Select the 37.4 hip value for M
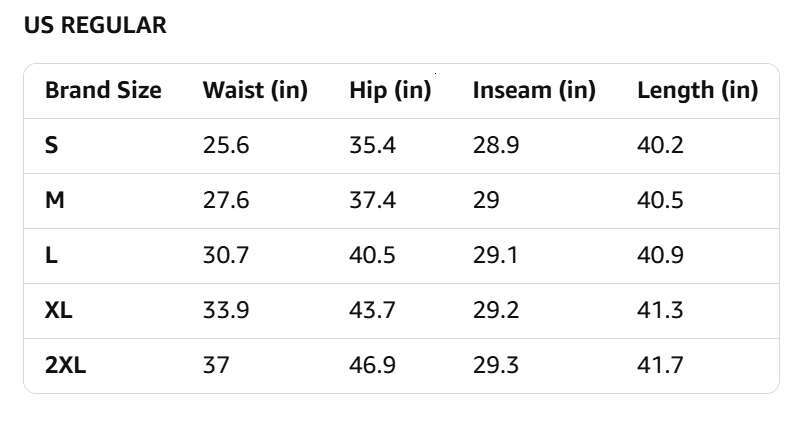This screenshot has height=425, width=807. (372, 201)
